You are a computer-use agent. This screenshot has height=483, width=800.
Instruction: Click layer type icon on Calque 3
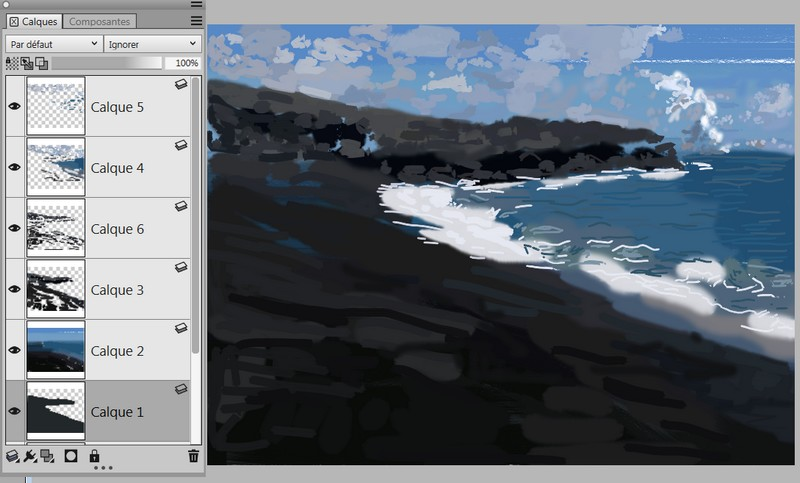181,267
